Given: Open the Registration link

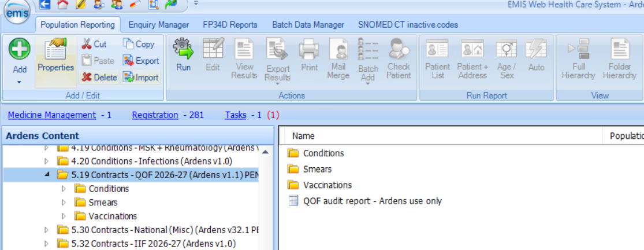Looking at the screenshot, I should tap(155, 115).
